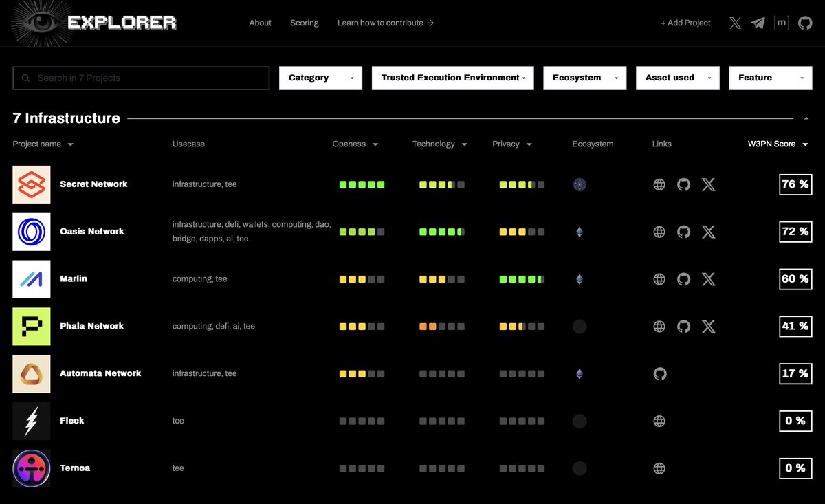
Task: Click Phala Network 41 % score badge
Action: click(x=795, y=327)
